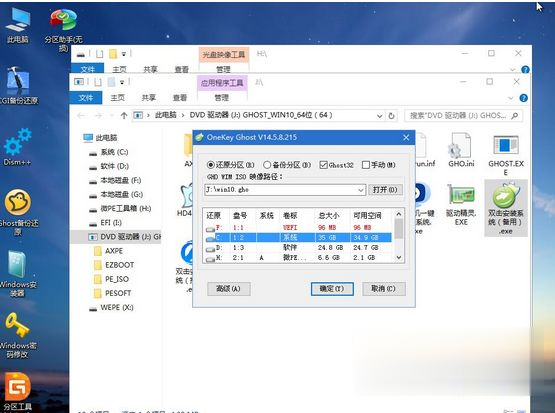Select 本地磁盘 (F:) in navigation tree

point(115,180)
